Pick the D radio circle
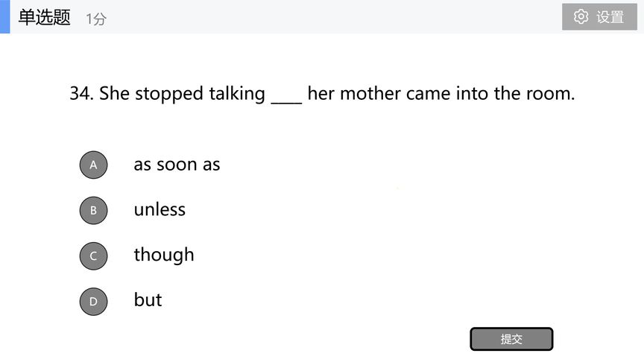Image resolution: width=644 pixels, height=362 pixels. click(93, 301)
